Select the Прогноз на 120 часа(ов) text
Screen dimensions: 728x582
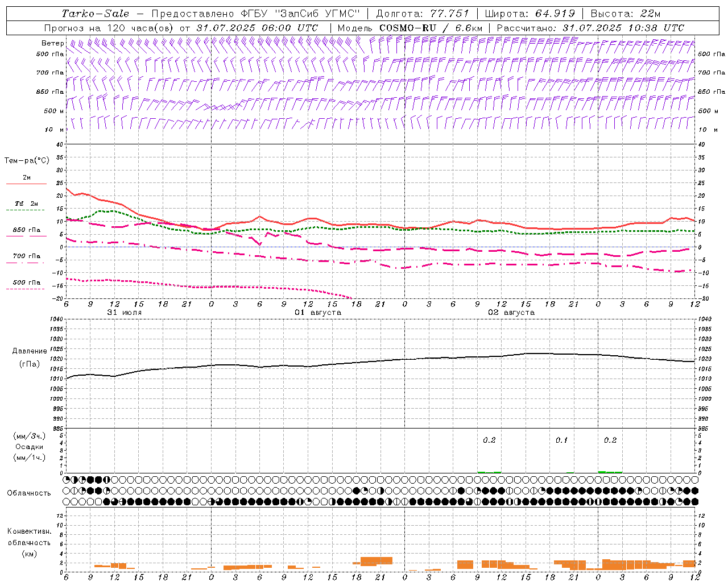click(110, 28)
